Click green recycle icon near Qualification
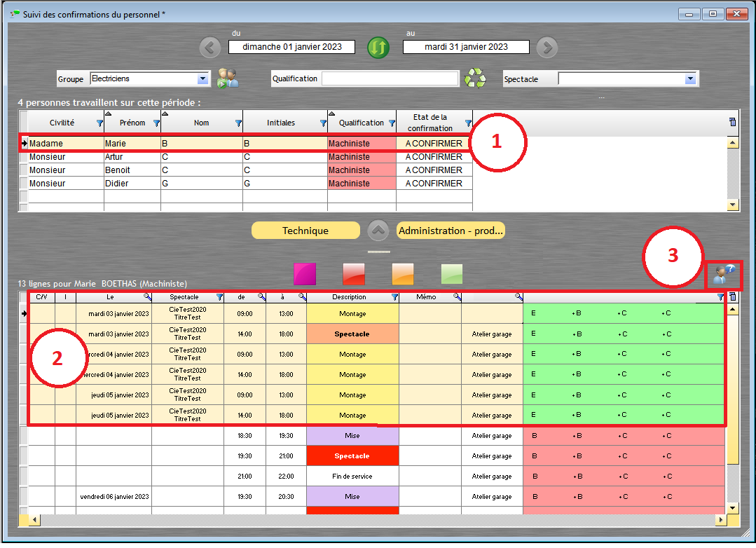Screen dimensions: 756x548 click(x=475, y=78)
